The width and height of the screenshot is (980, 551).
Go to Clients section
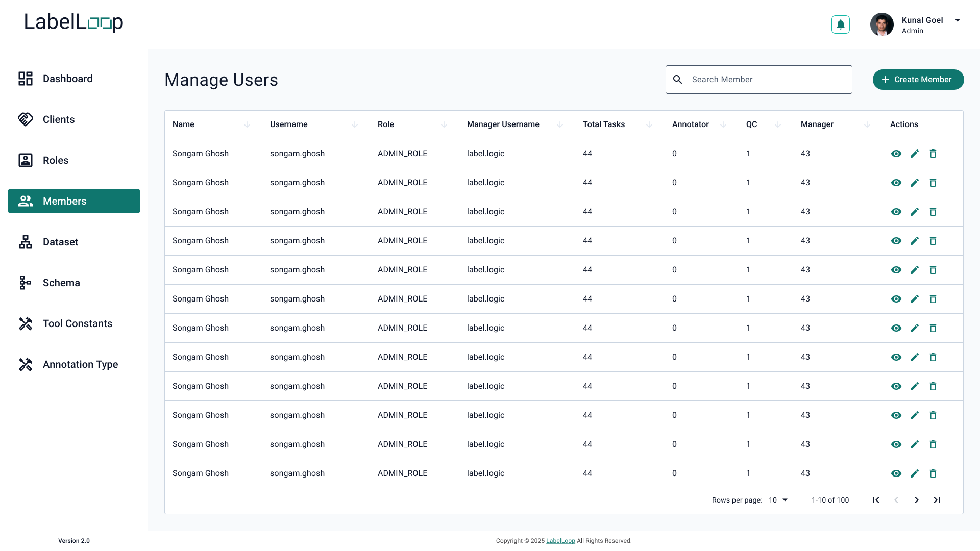tap(74, 119)
